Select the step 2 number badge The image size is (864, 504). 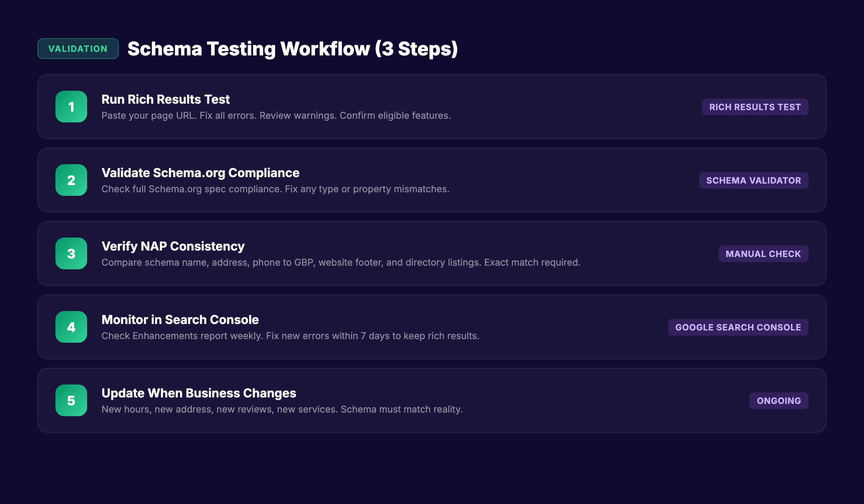click(x=71, y=180)
